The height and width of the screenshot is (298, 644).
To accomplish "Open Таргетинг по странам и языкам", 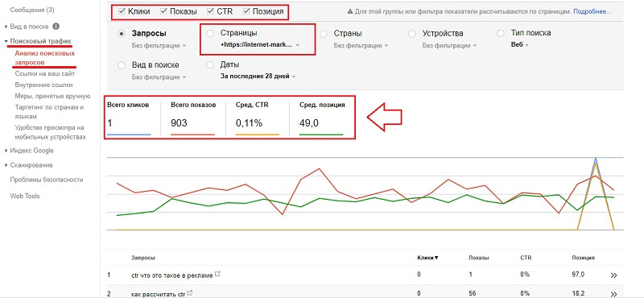I will [49, 112].
